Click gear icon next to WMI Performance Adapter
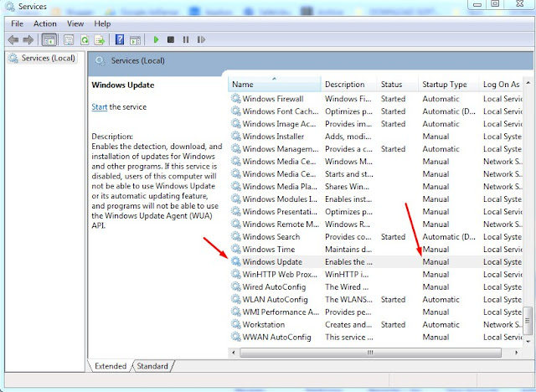536x392 pixels. pyautogui.click(x=236, y=312)
